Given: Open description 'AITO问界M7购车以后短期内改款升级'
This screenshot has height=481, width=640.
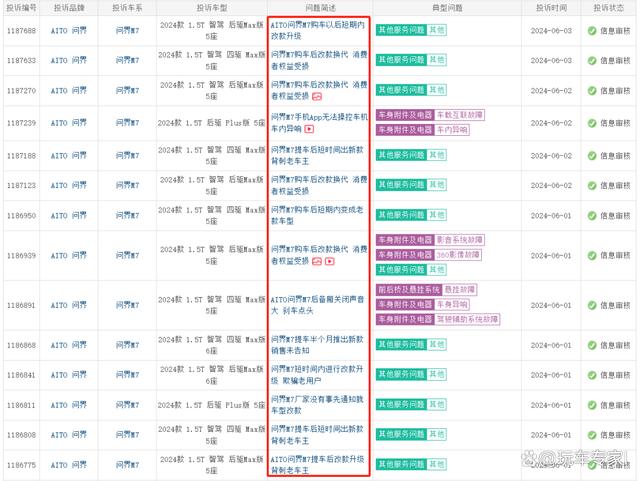Looking at the screenshot, I should tap(318, 31).
